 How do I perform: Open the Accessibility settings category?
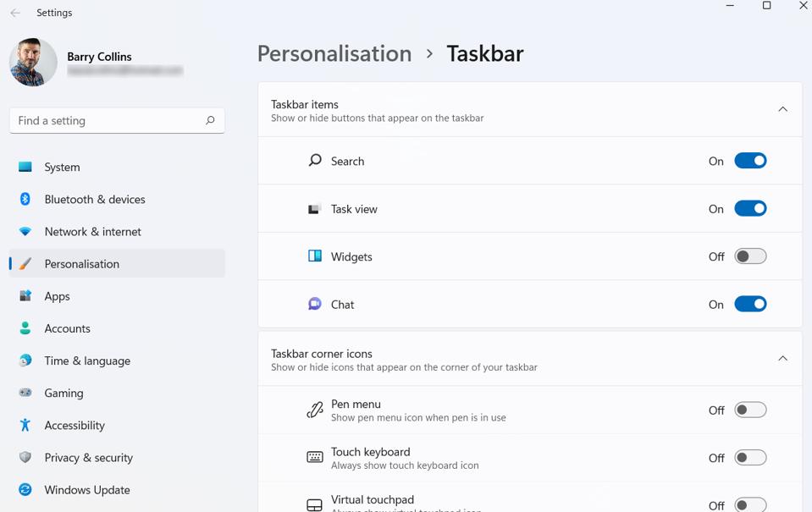[x=75, y=425]
